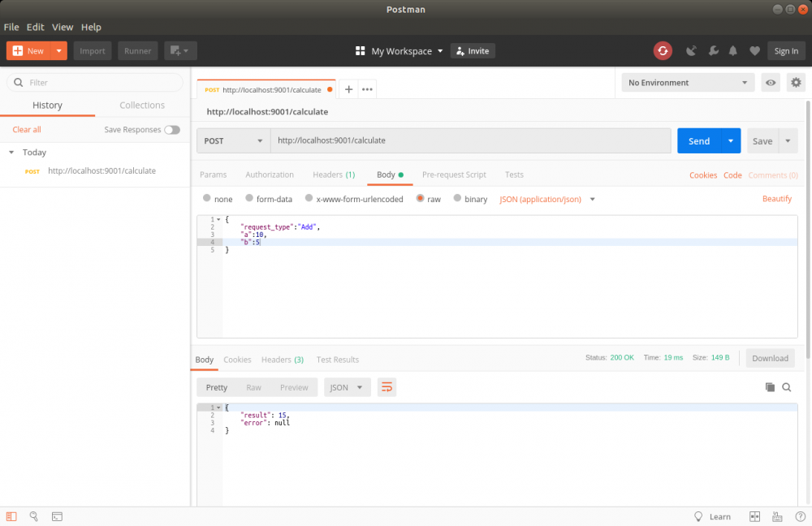Viewport: 812px width, 526px height.
Task: Click the Import button
Action: tap(93, 51)
